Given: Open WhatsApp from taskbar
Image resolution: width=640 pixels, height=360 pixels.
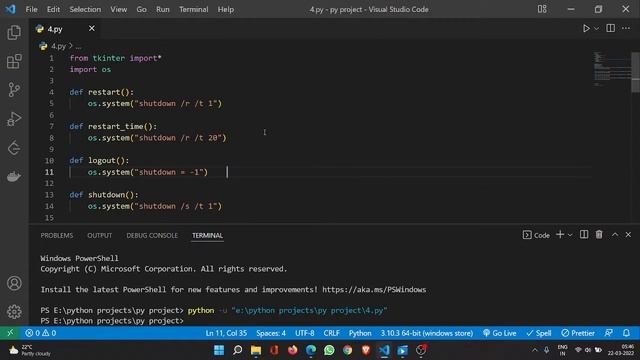Looking at the screenshot, I should [329, 350].
